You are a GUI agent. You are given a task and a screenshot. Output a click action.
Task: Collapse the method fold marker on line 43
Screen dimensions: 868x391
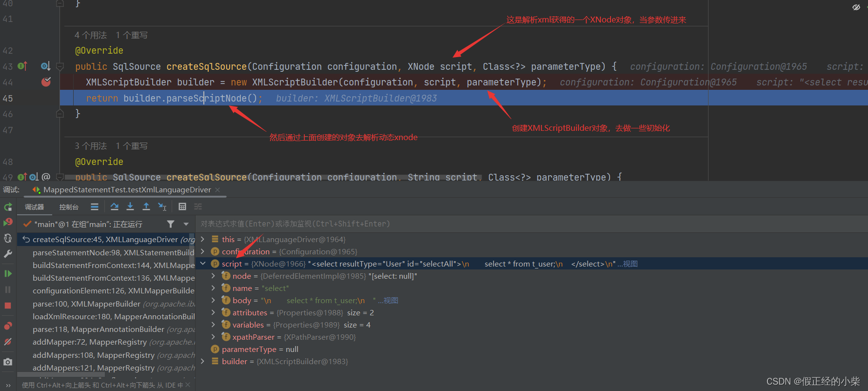(60, 66)
